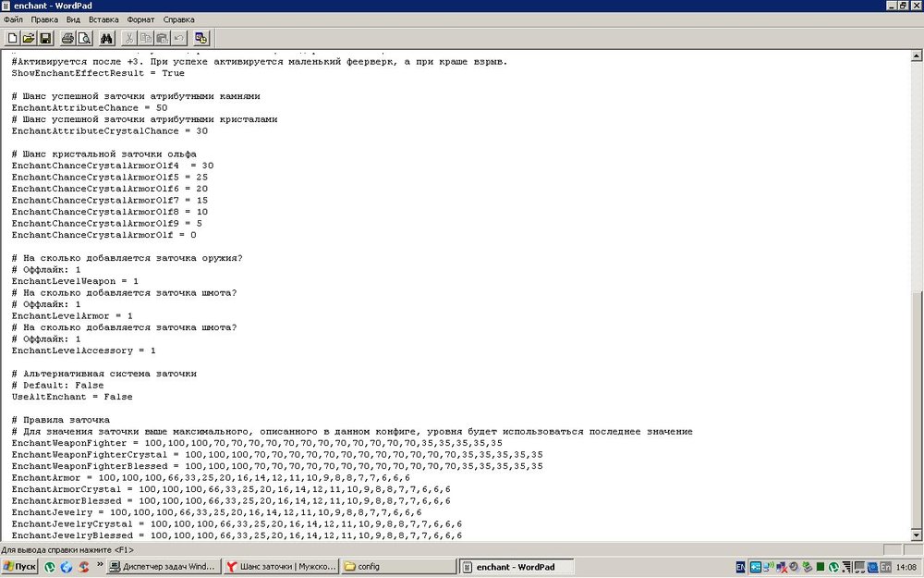Viewport: 924px width, 578px height.
Task: Insert date and time via toolbar icon
Action: pos(201,38)
